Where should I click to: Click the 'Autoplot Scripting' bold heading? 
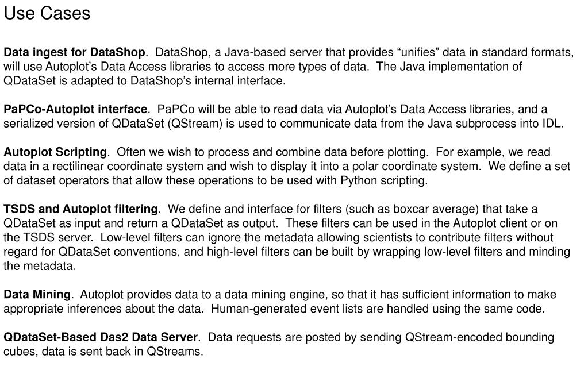55,152
